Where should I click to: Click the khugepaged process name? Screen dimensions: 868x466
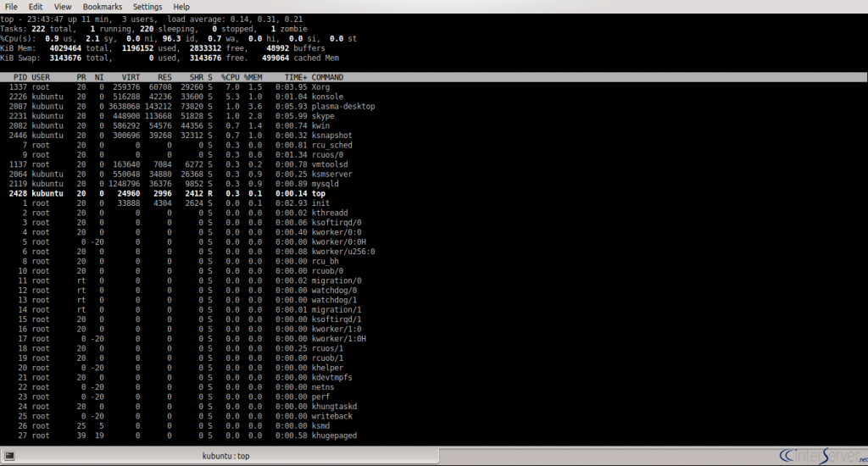pos(334,435)
